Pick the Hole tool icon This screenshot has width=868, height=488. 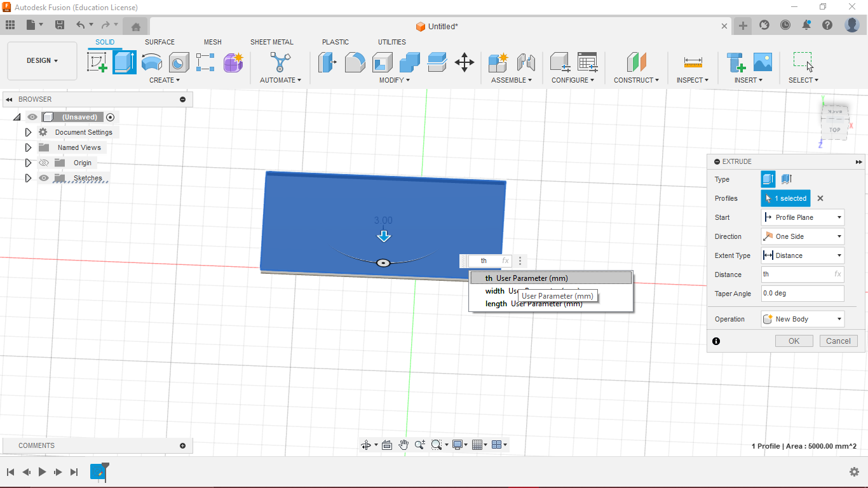[179, 62]
